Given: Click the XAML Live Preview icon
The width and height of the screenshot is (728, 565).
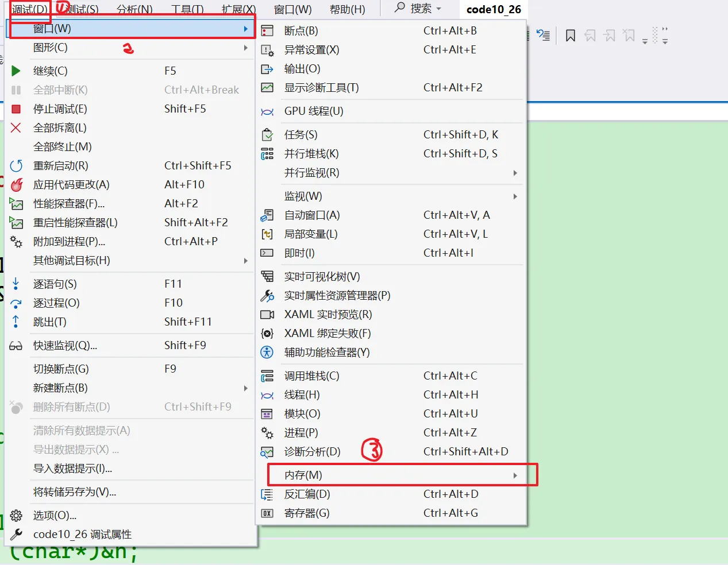Looking at the screenshot, I should click(x=267, y=315).
